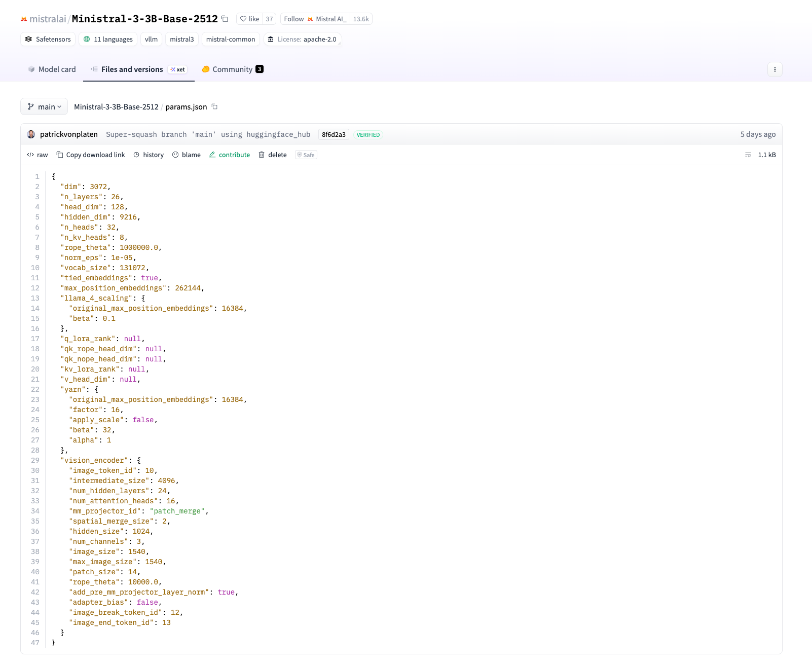The width and height of the screenshot is (812, 666).
Task: Click the xet badge
Action: (178, 69)
